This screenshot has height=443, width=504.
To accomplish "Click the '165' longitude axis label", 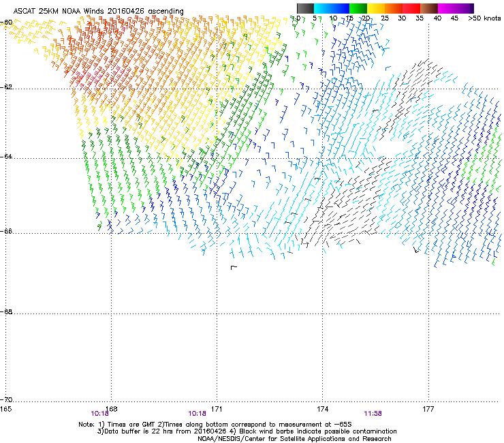I will pos(6,409).
